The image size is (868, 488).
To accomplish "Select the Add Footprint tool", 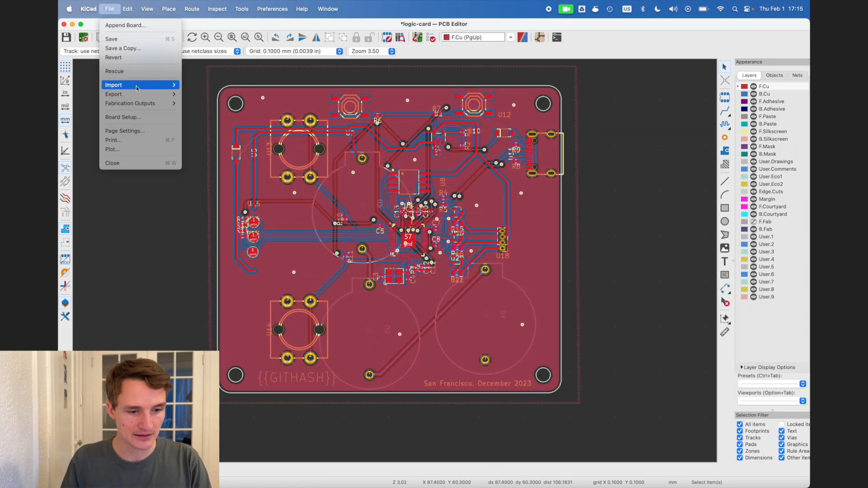I will coord(725,97).
